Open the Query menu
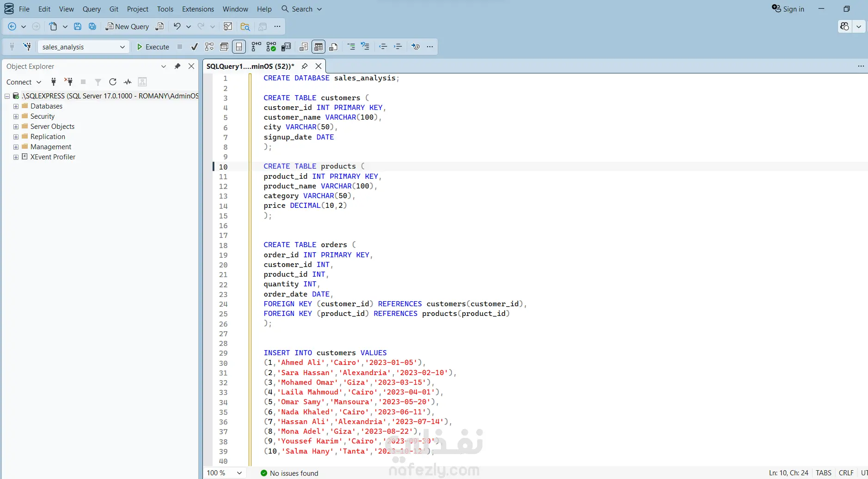The height and width of the screenshot is (479, 868). coord(92,9)
